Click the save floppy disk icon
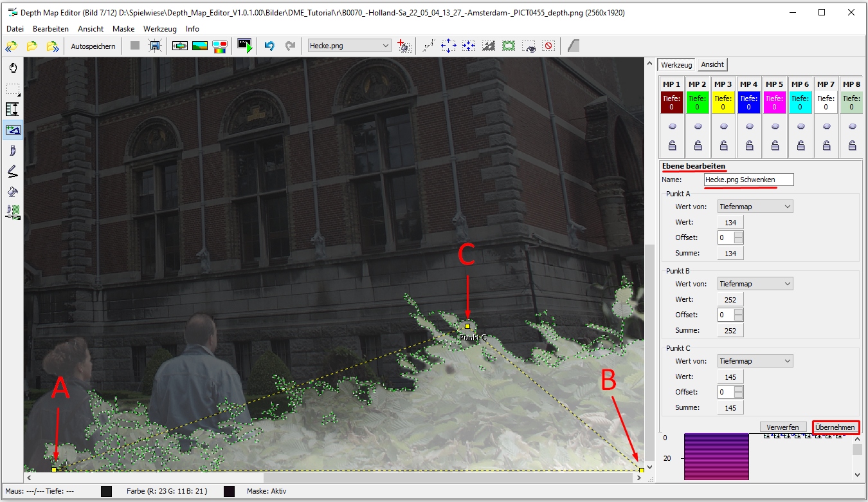 (154, 46)
